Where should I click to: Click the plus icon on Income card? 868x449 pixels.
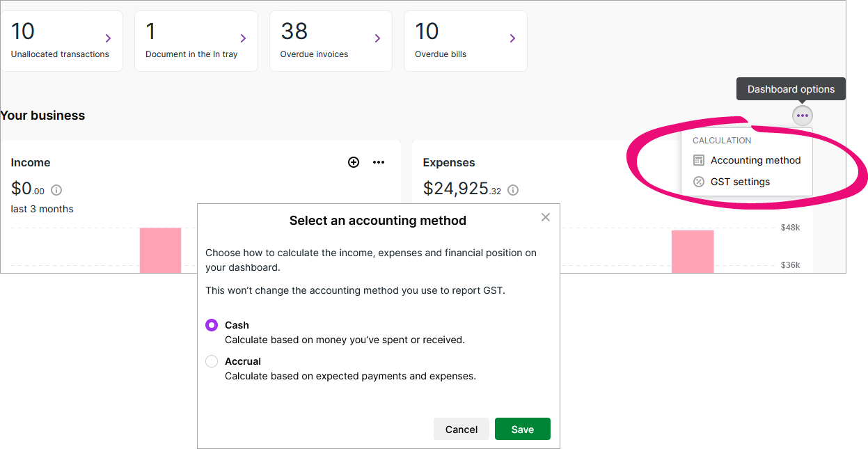coord(354,162)
